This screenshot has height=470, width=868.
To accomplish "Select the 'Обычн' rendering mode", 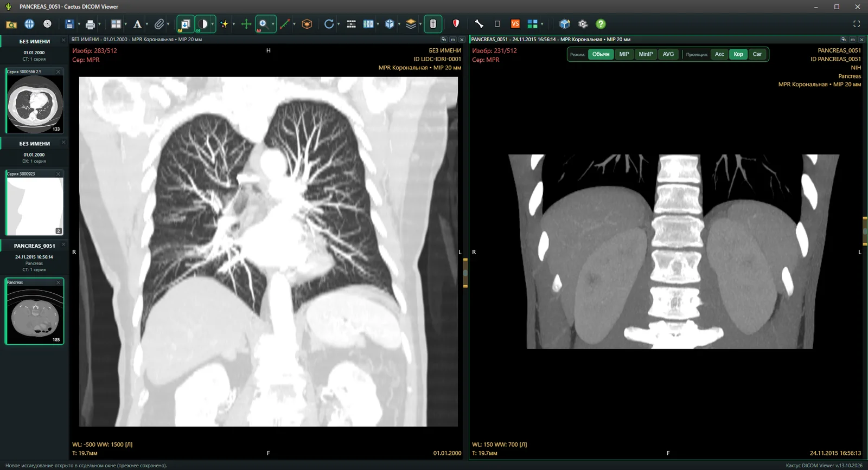I will pyautogui.click(x=601, y=54).
